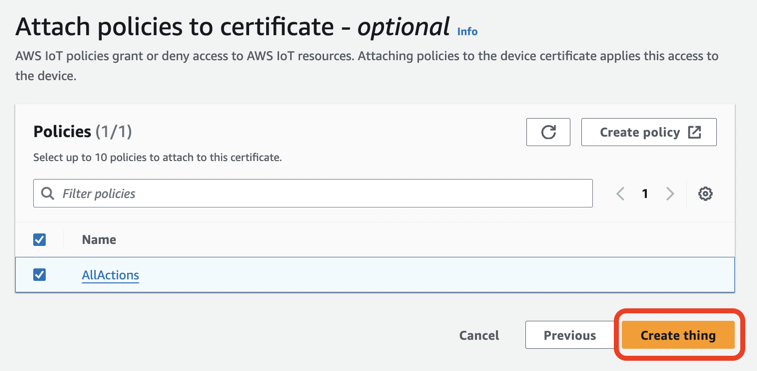
Task: Go back with the Previous button
Action: tap(570, 335)
